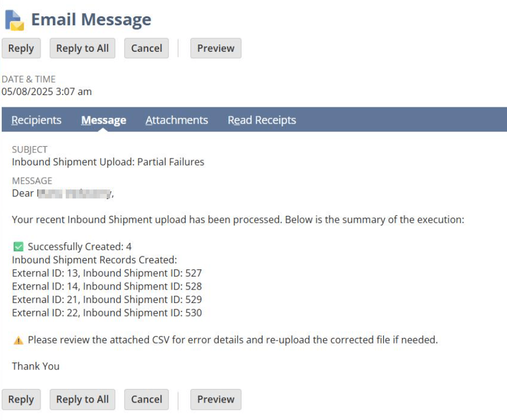Viewport: 507px width, 420px height.
Task: Click the subject line text Inbound Shipment Upload
Action: (x=108, y=162)
